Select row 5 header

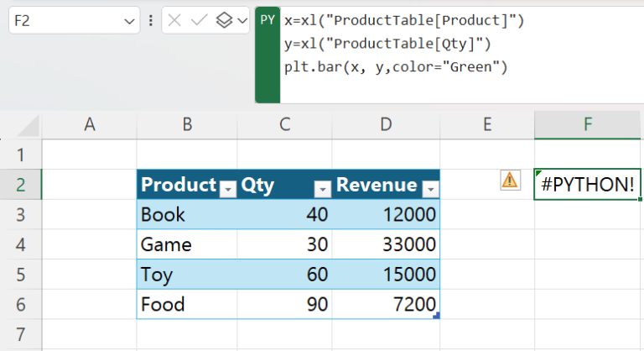[20, 275]
